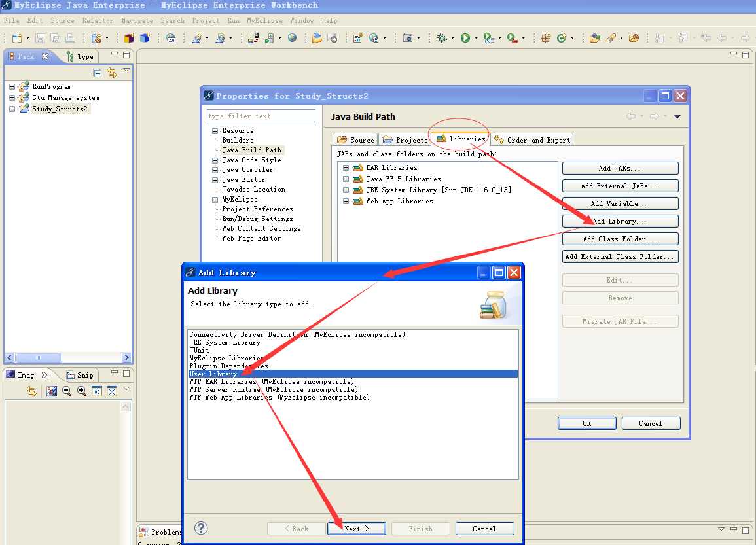
Task: Click the green New Java Class icon
Action: click(x=561, y=38)
